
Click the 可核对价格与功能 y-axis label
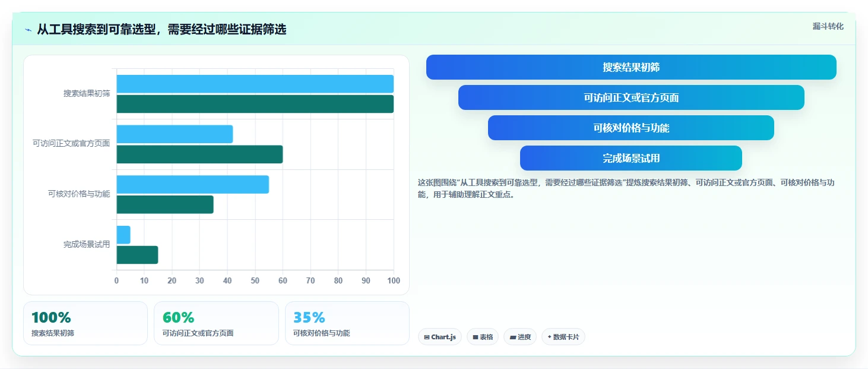click(79, 194)
